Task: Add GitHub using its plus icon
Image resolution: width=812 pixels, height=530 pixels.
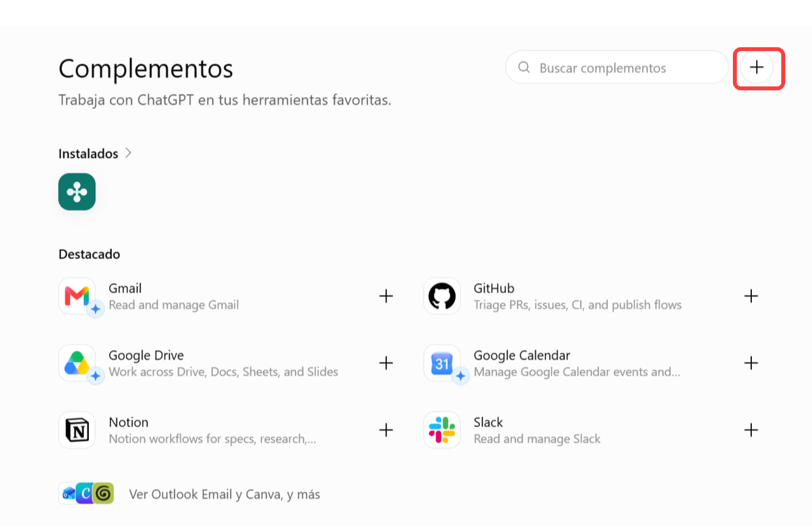Action: pyautogui.click(x=751, y=296)
